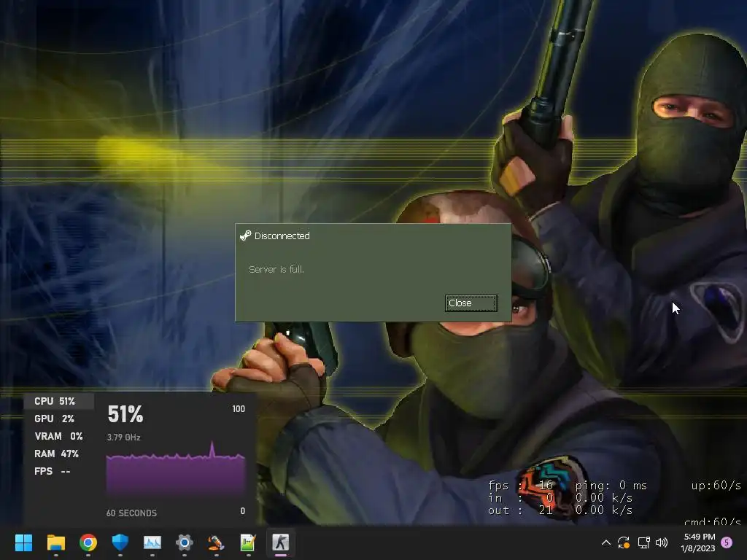
Task: Open the network tray icon
Action: (643, 542)
